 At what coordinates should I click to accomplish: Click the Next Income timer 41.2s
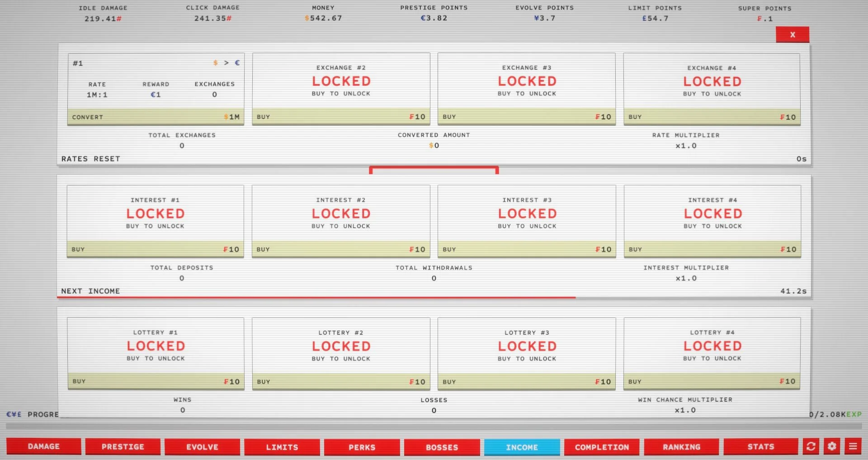click(793, 291)
